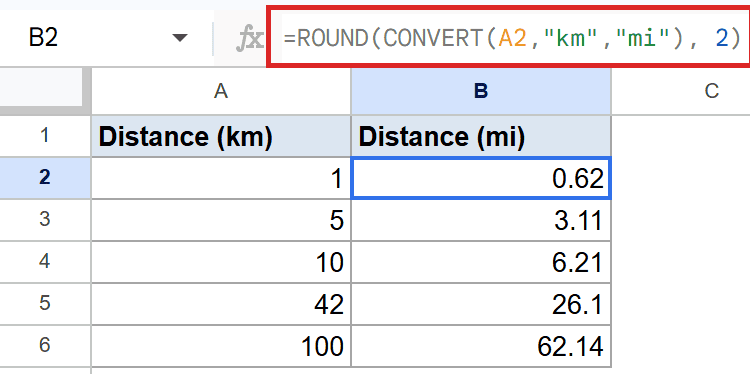Select row 1 header
The image size is (750, 374).
pos(45,136)
